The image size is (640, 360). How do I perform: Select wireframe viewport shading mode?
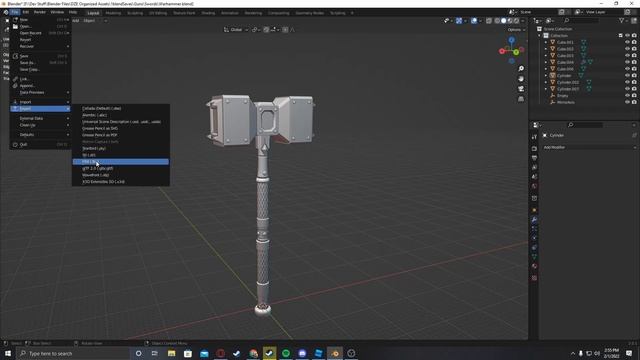point(497,20)
